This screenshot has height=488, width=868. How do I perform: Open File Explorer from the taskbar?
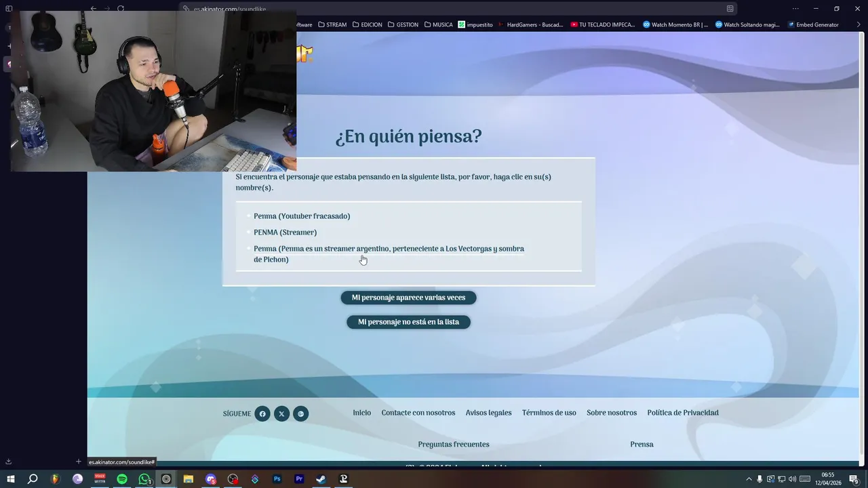(189, 479)
